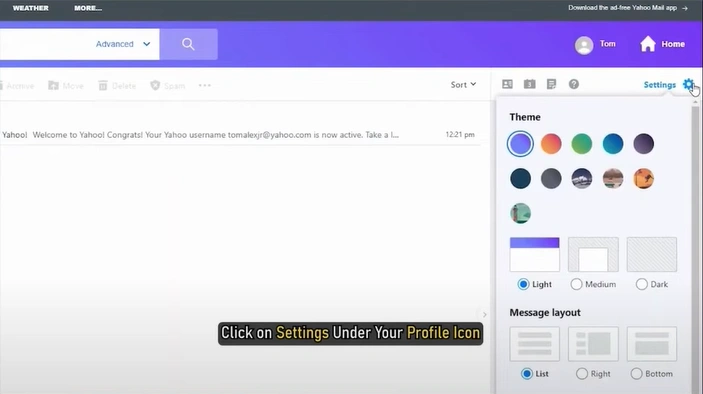Screen dimensions: 703x394
Task: Choose the dark navy theme swatch
Action: 520,178
